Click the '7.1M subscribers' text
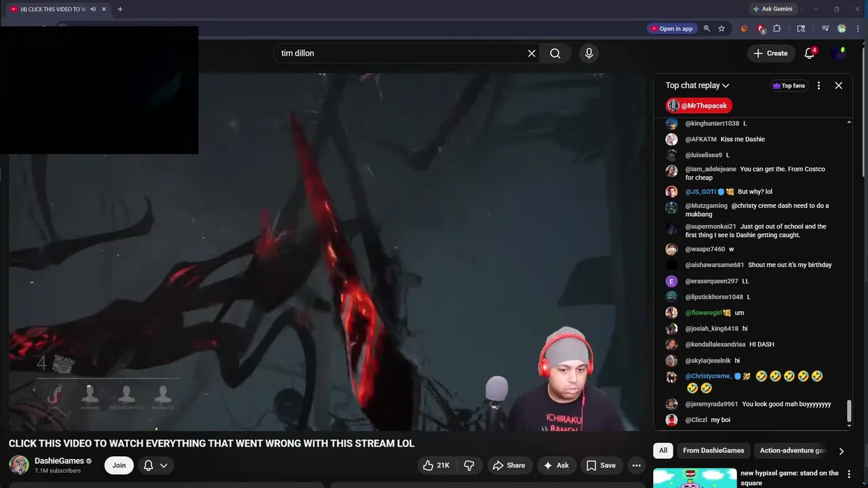This screenshot has height=488, width=868. (58, 471)
